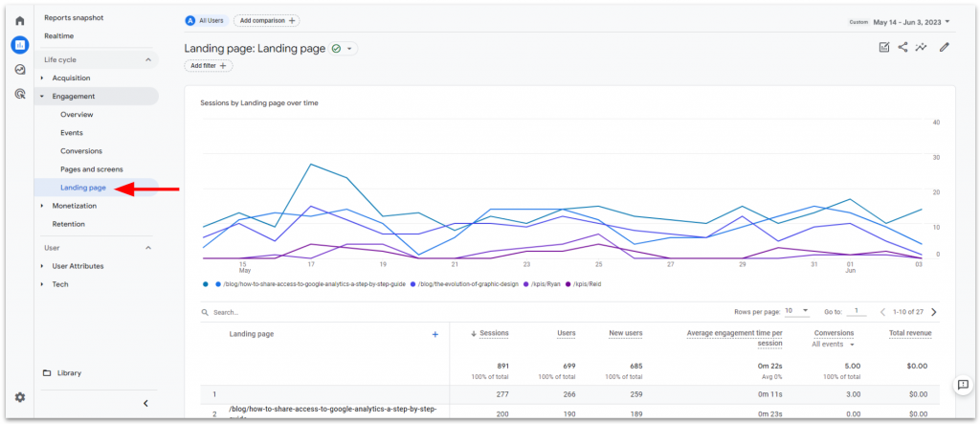This screenshot has height=424, width=980.
Task: Click the pencil Customize report icon
Action: [945, 47]
